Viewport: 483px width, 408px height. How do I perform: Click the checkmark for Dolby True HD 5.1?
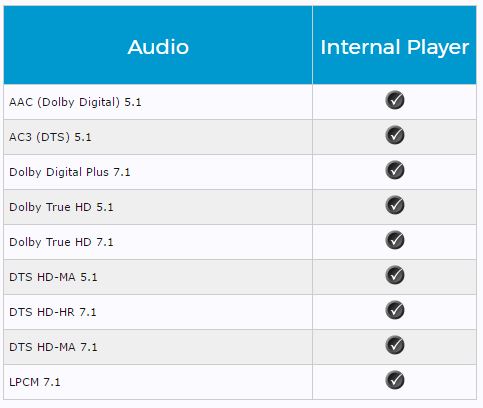tap(395, 205)
